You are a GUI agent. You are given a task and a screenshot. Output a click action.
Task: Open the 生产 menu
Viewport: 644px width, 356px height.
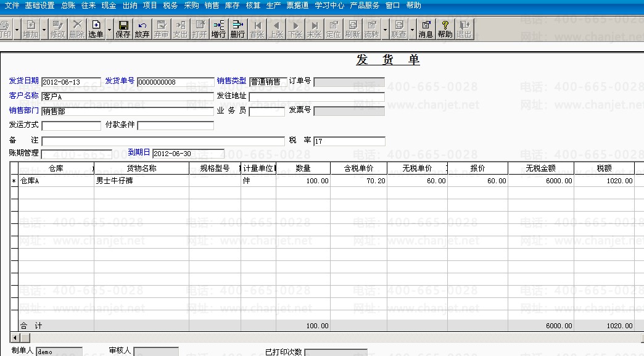pyautogui.click(x=273, y=6)
